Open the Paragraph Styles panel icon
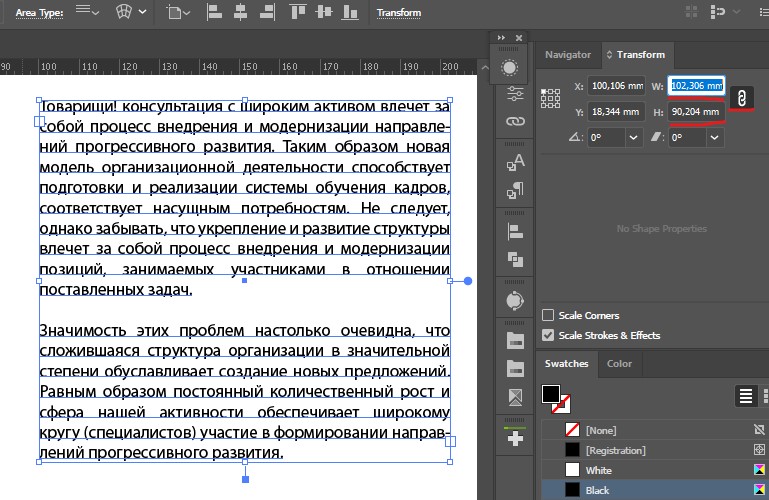769x500 pixels. coord(515,190)
